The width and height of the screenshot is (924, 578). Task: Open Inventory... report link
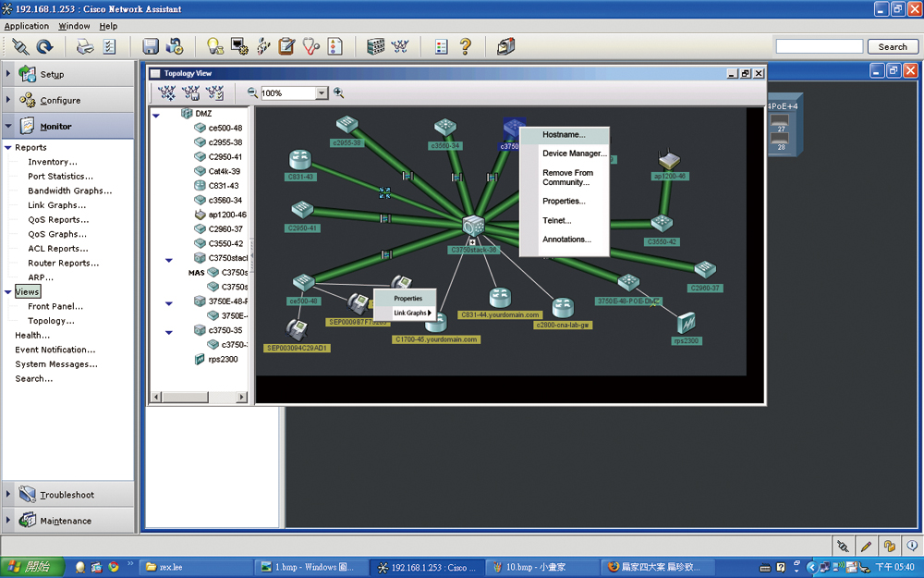[53, 162]
